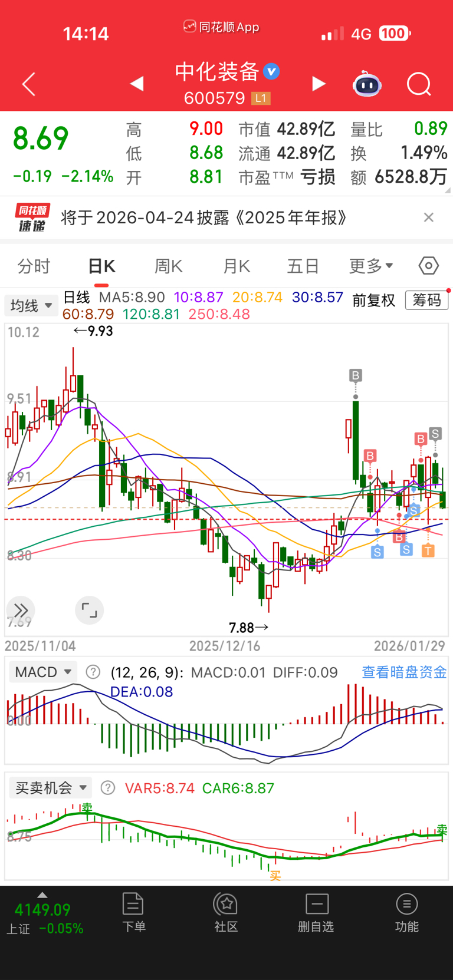Tap stock code 600579

tap(214, 98)
